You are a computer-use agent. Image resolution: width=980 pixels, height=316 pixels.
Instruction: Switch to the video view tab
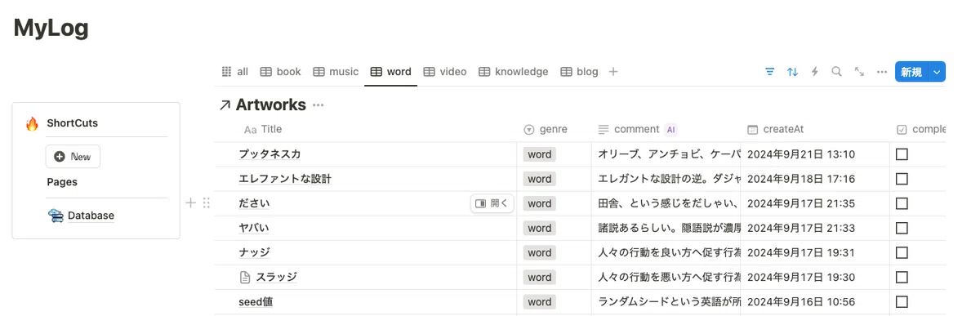(445, 72)
